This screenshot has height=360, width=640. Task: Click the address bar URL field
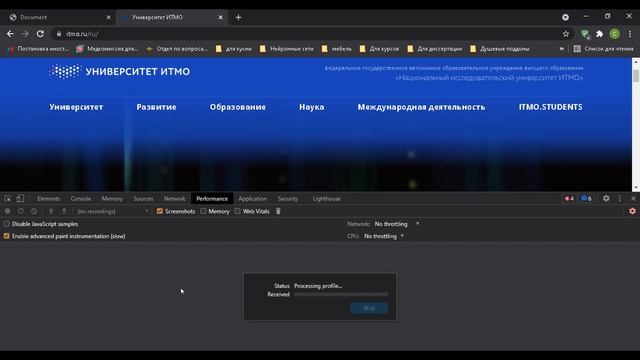312,34
